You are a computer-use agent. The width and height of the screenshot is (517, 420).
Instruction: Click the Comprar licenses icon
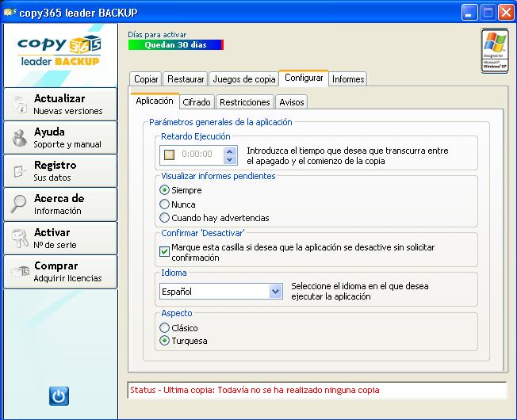pos(20,272)
